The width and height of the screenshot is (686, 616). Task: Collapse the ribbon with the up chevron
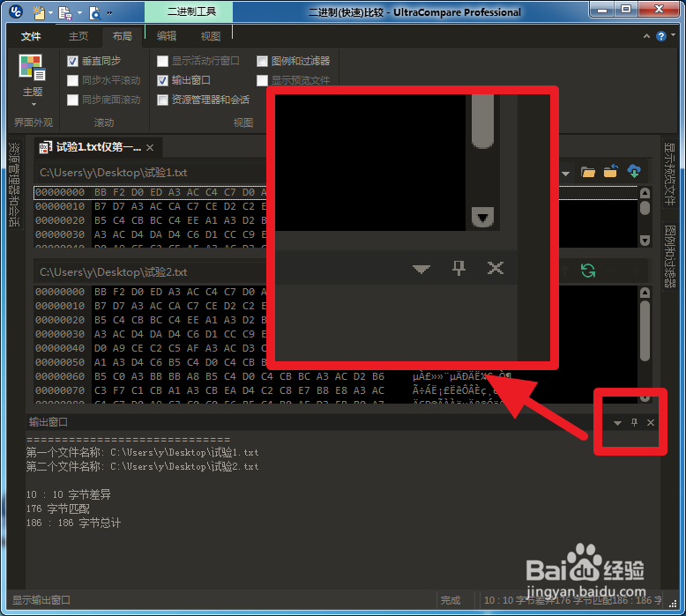point(646,36)
